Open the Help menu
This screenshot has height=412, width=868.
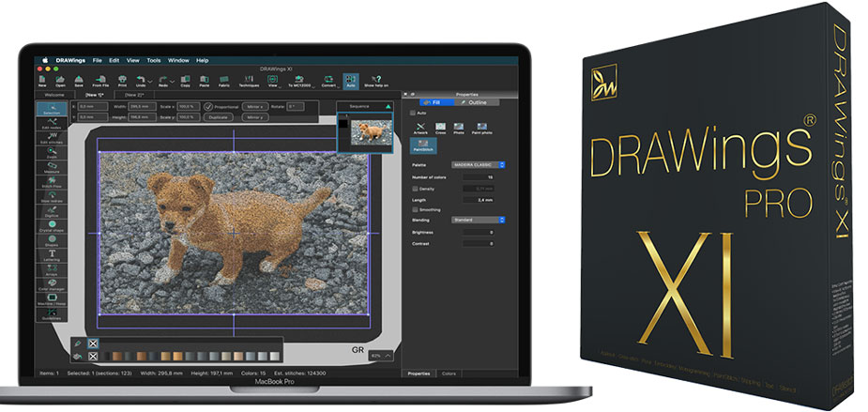click(202, 60)
